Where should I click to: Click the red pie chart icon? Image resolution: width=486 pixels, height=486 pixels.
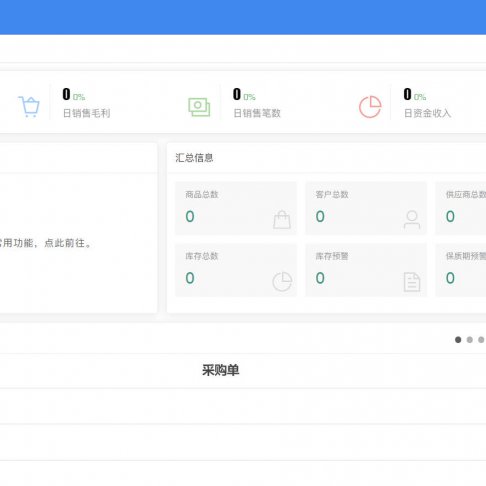(x=370, y=107)
